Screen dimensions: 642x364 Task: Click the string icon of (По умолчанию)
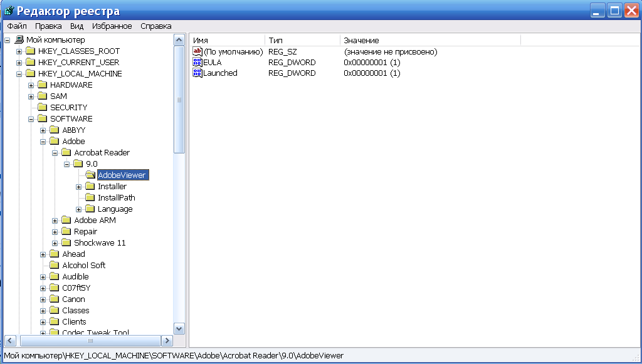click(x=197, y=51)
